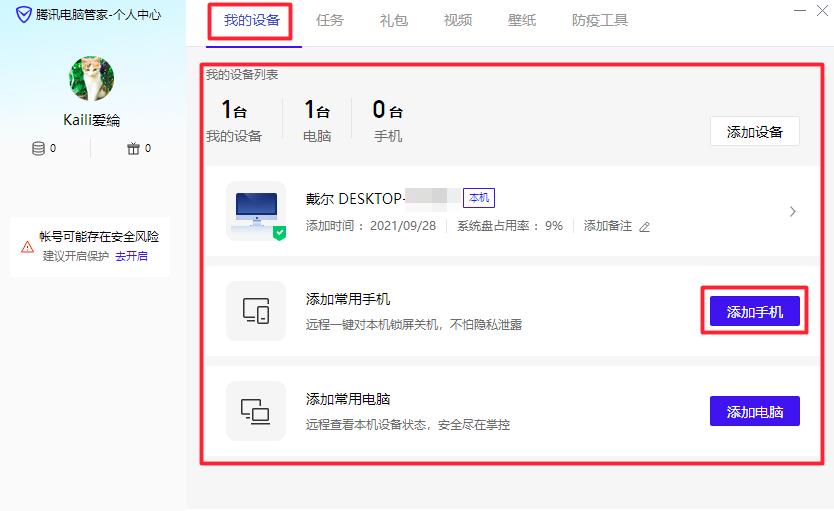Open the Kaili cat avatar picture

pos(91,79)
